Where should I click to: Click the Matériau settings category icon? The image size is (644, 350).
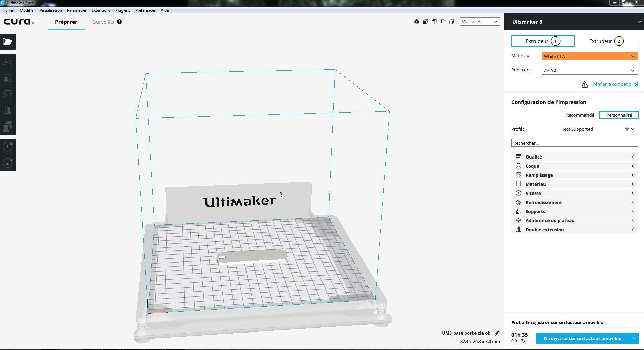(x=518, y=184)
